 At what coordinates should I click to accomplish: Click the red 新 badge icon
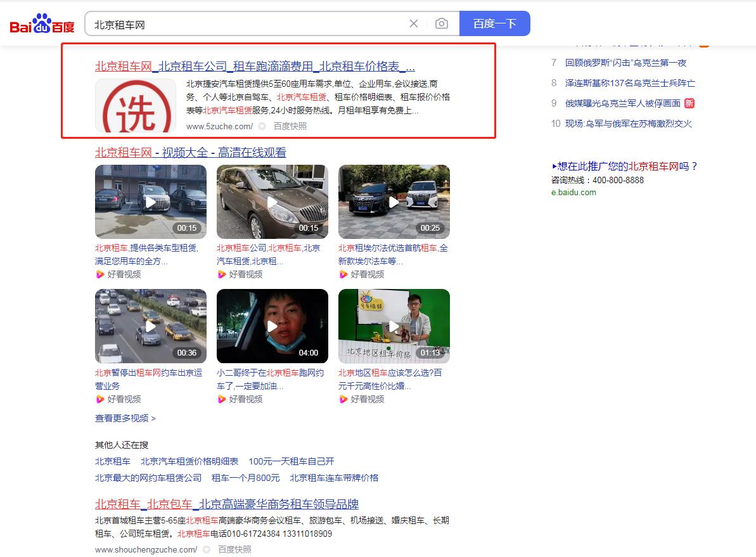pyautogui.click(x=689, y=103)
